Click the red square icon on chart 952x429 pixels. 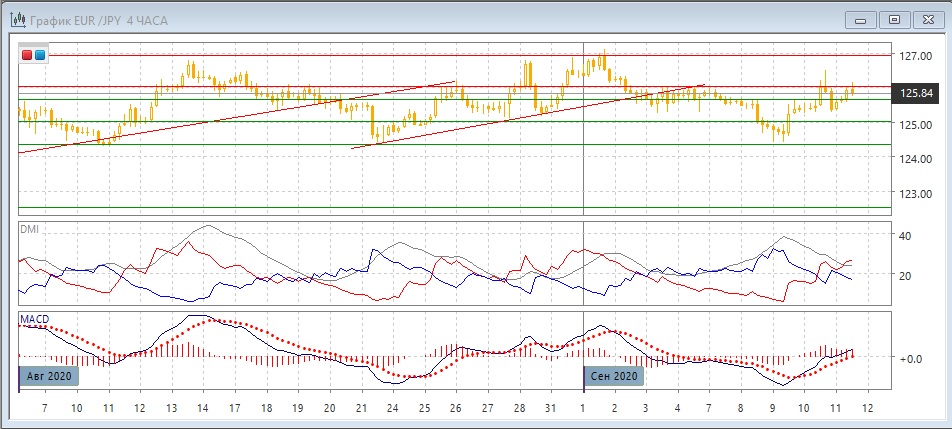click(x=27, y=55)
